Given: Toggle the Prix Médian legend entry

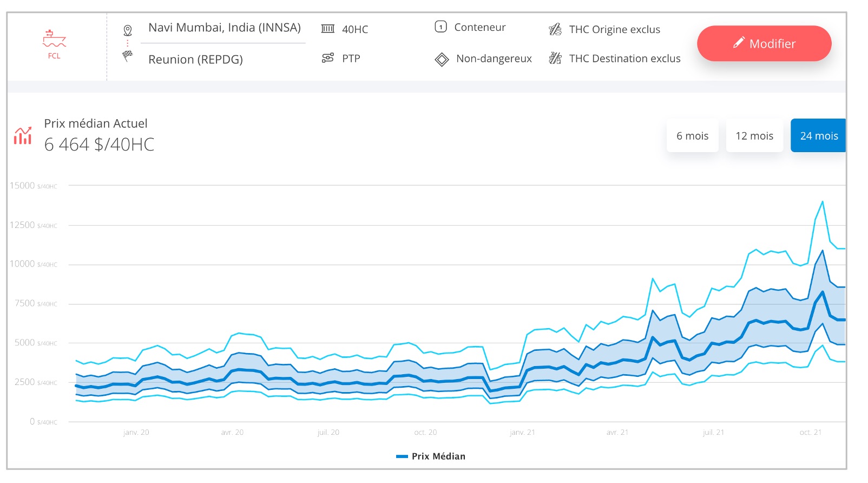Looking at the screenshot, I should 431,456.
